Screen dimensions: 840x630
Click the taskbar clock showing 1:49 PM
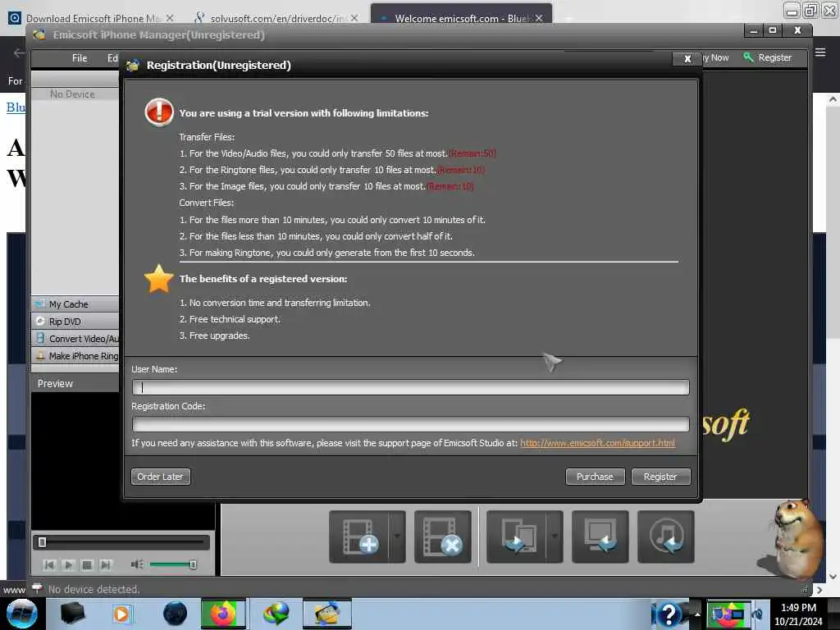coord(798,608)
